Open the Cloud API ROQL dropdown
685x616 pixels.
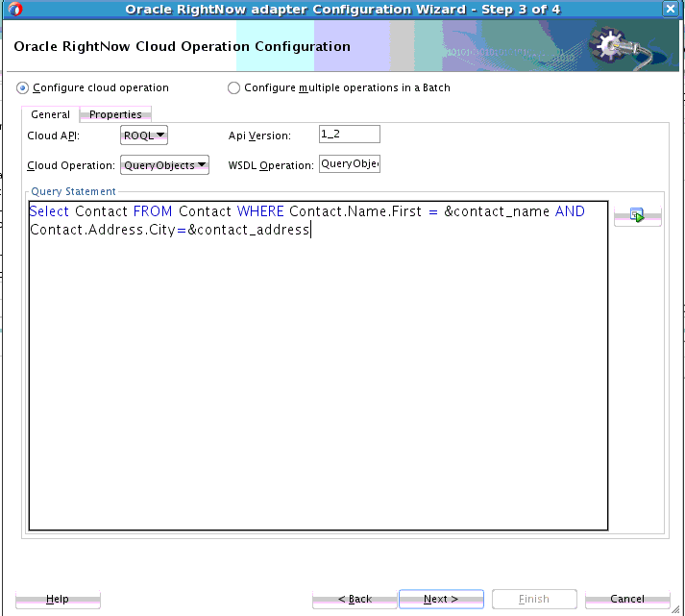pyautogui.click(x=144, y=136)
